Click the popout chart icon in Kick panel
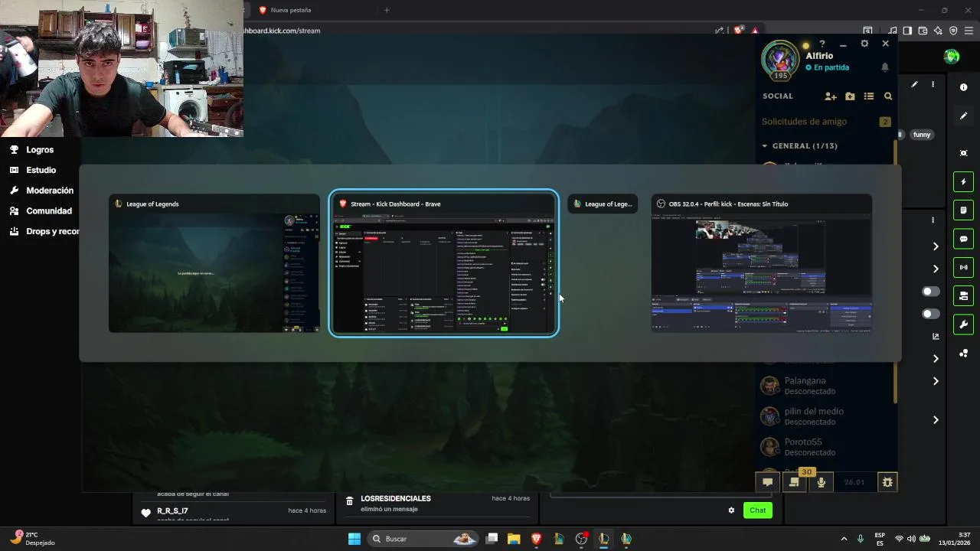Viewport: 980px width, 551px height. tap(936, 336)
